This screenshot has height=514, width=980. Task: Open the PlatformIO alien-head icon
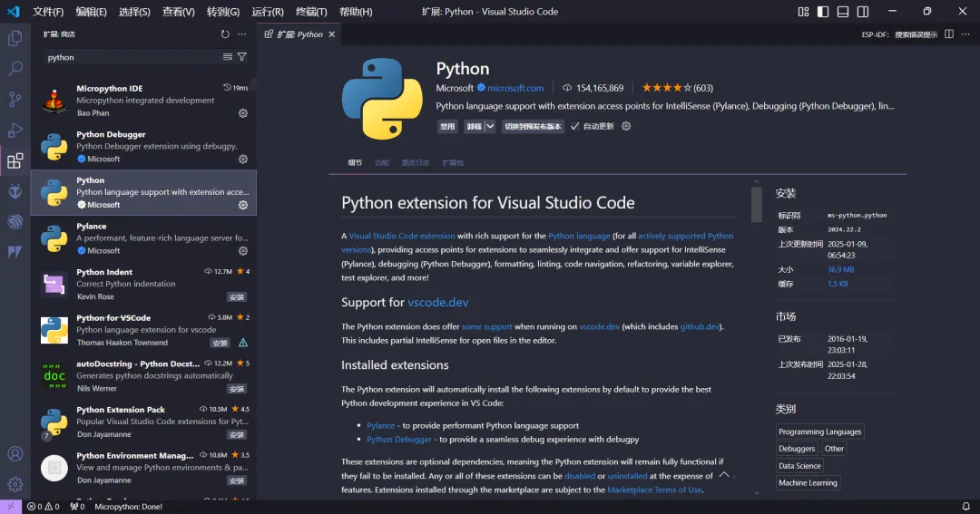15,191
